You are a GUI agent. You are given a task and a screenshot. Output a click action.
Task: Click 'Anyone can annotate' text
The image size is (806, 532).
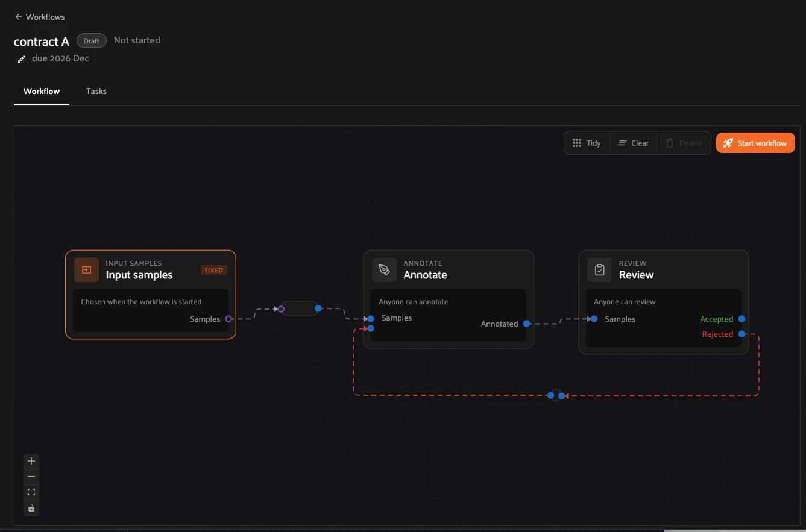pyautogui.click(x=414, y=302)
